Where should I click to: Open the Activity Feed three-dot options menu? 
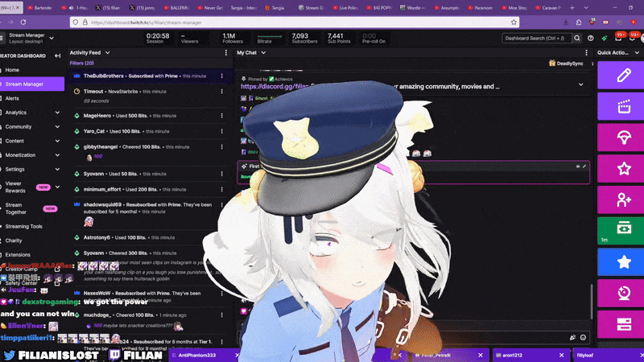(x=226, y=52)
